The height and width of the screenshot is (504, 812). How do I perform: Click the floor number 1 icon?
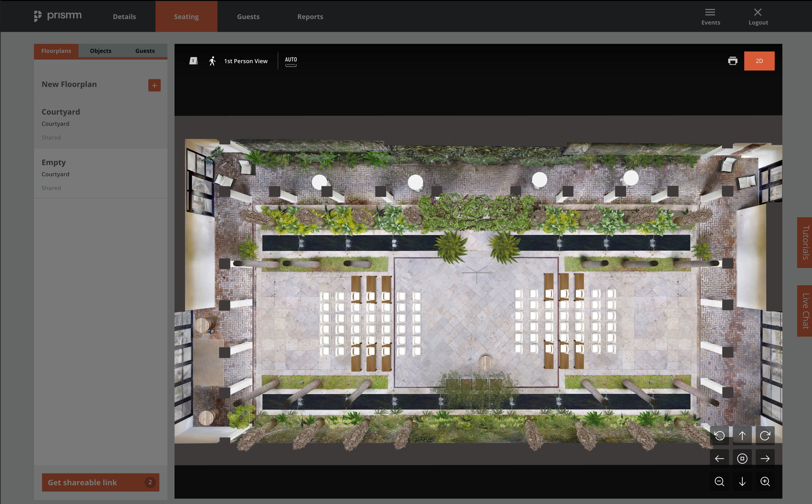coord(194,61)
